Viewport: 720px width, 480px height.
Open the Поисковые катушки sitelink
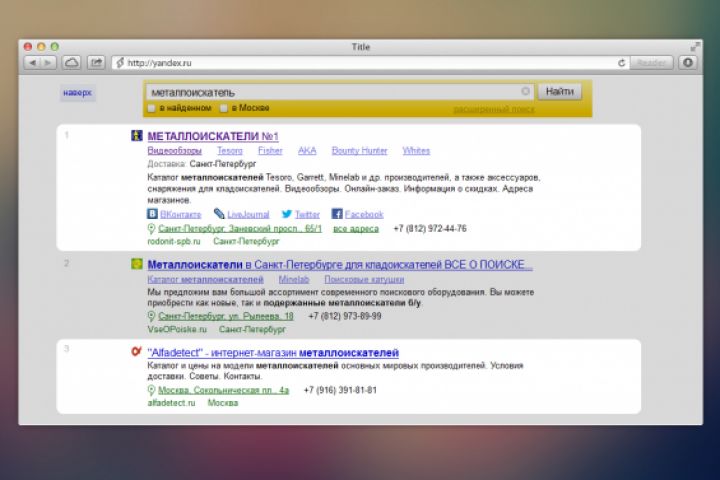click(364, 279)
